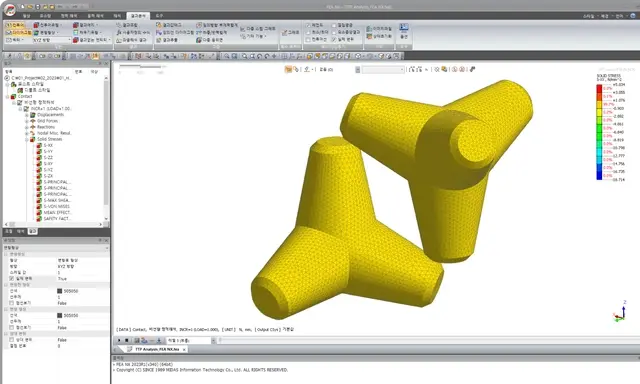The height and width of the screenshot is (384, 640).
Task: Click the Displacements result icon
Action: click(33, 115)
